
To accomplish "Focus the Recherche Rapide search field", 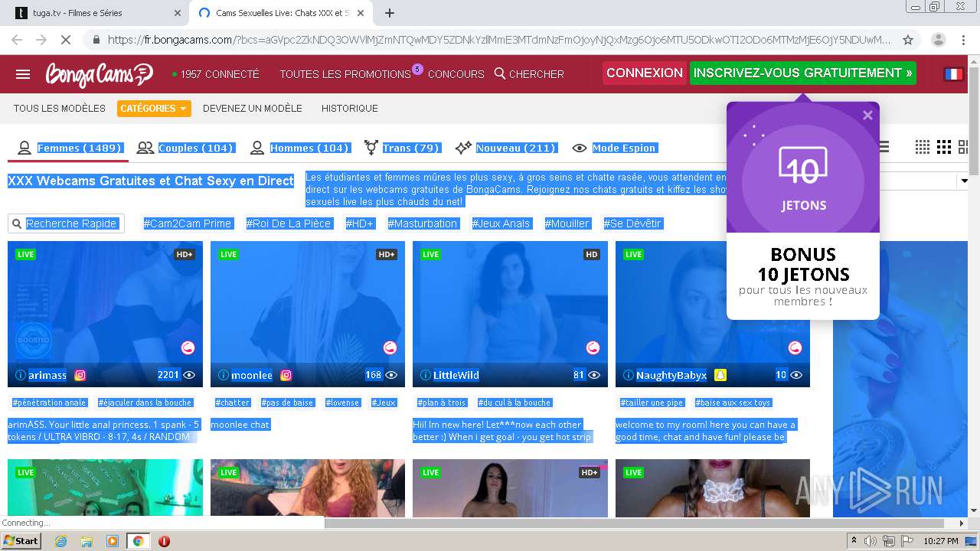I will click(67, 223).
